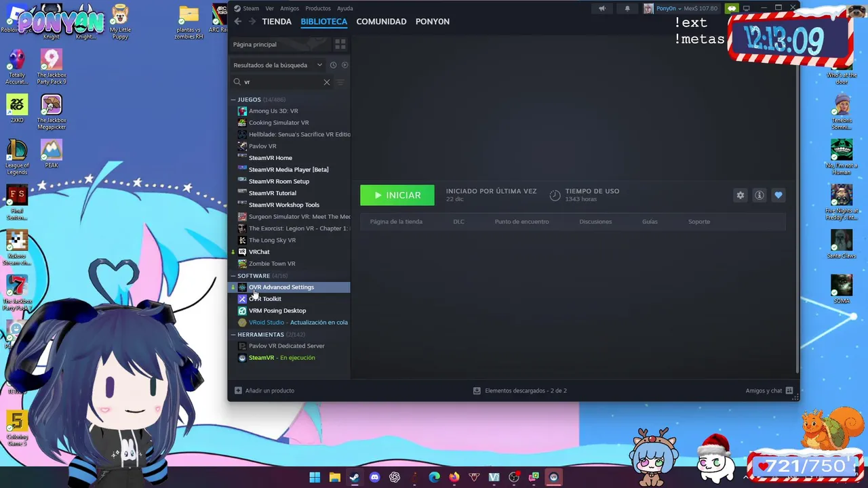This screenshot has height=488, width=868.
Task: Click the back navigation arrow in Steam
Action: [237, 22]
